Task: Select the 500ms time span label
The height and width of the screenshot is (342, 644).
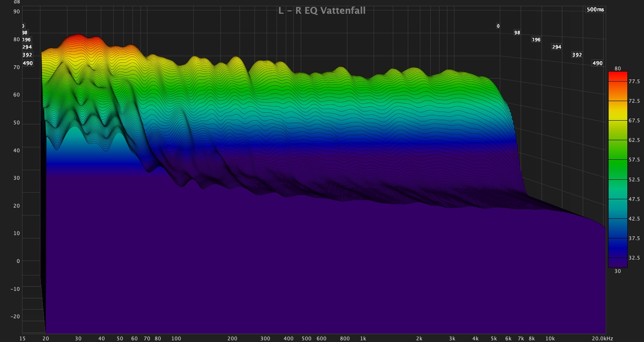Action: click(x=595, y=10)
